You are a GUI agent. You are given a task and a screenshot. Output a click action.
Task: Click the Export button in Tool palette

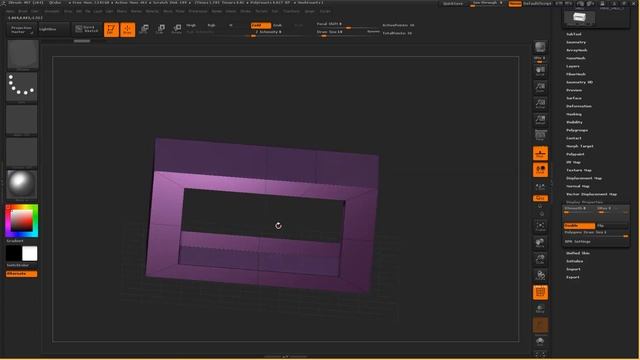573,277
